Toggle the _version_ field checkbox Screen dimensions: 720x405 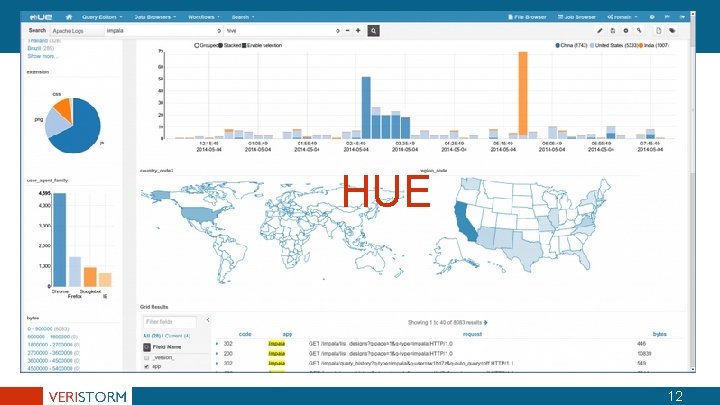click(x=146, y=357)
